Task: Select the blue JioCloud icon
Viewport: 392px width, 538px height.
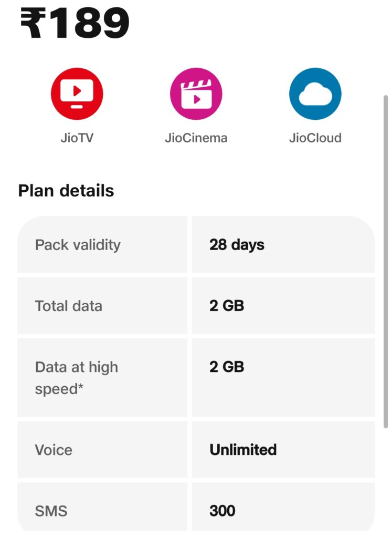Action: coord(315,94)
